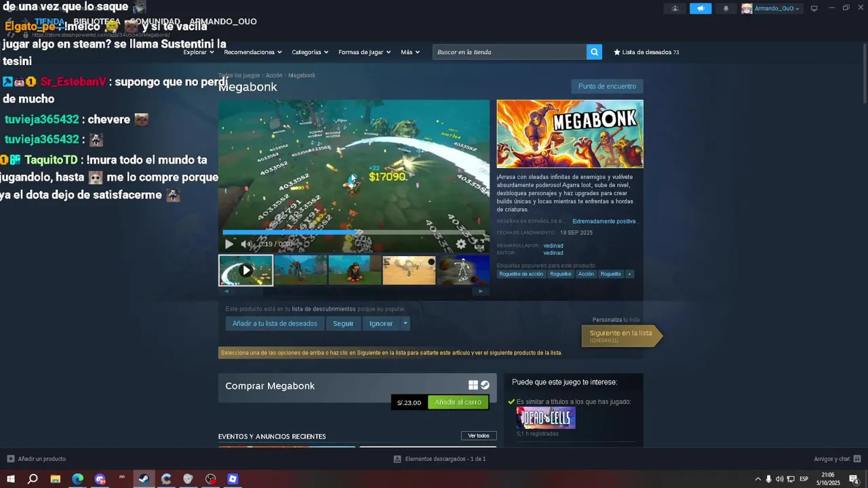Click Añadir al carro button

point(458,402)
